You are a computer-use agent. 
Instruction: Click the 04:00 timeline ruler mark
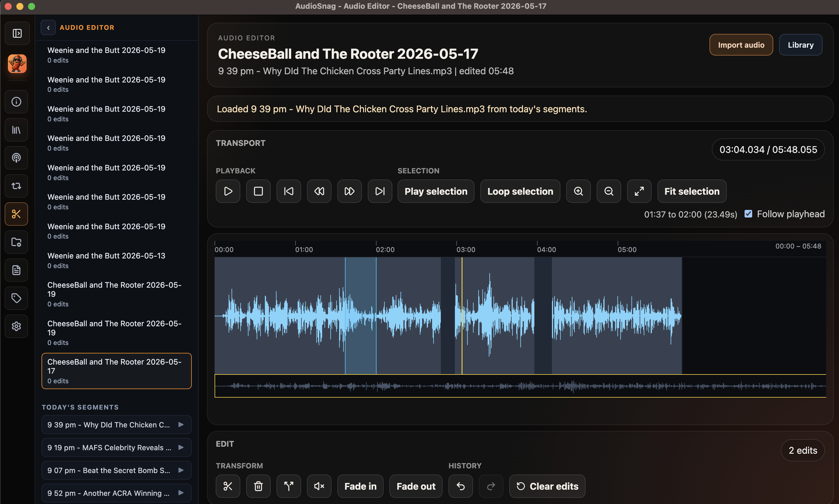coord(546,250)
